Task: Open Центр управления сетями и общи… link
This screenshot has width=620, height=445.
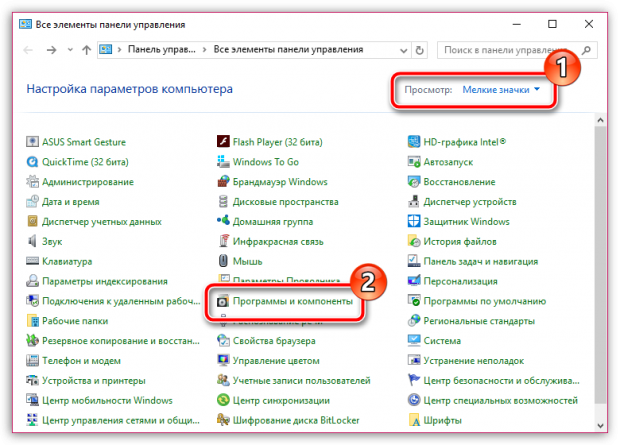Action: 121,420
